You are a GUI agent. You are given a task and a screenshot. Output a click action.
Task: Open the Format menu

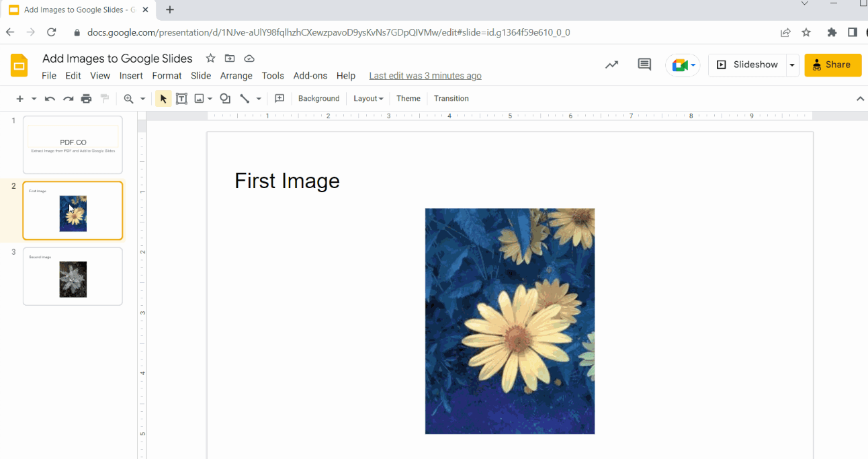click(167, 76)
